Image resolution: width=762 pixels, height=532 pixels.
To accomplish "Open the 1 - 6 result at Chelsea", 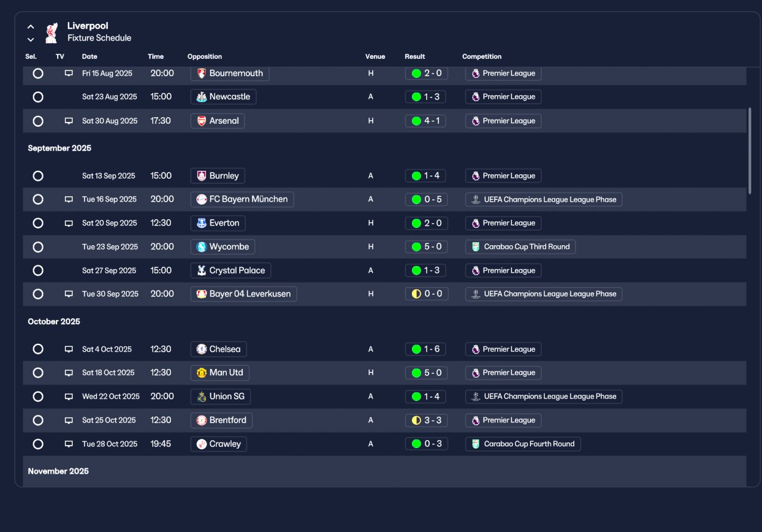I will tap(426, 349).
